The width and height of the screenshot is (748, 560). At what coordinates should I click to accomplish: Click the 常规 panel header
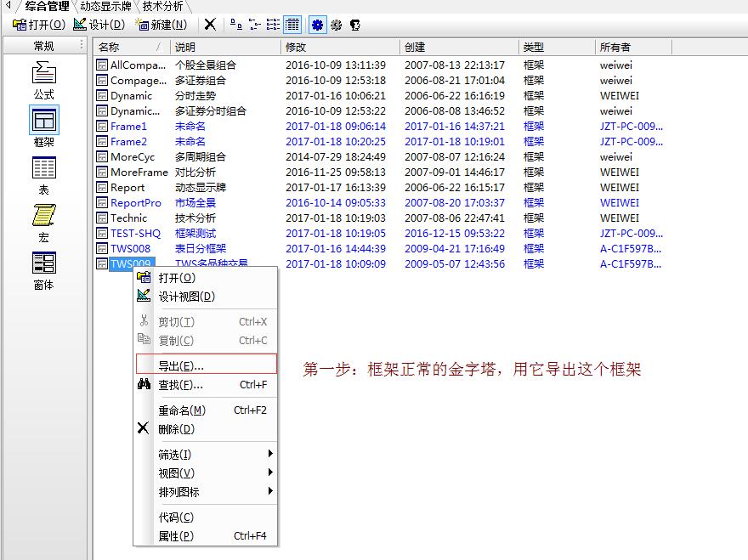pyautogui.click(x=44, y=46)
